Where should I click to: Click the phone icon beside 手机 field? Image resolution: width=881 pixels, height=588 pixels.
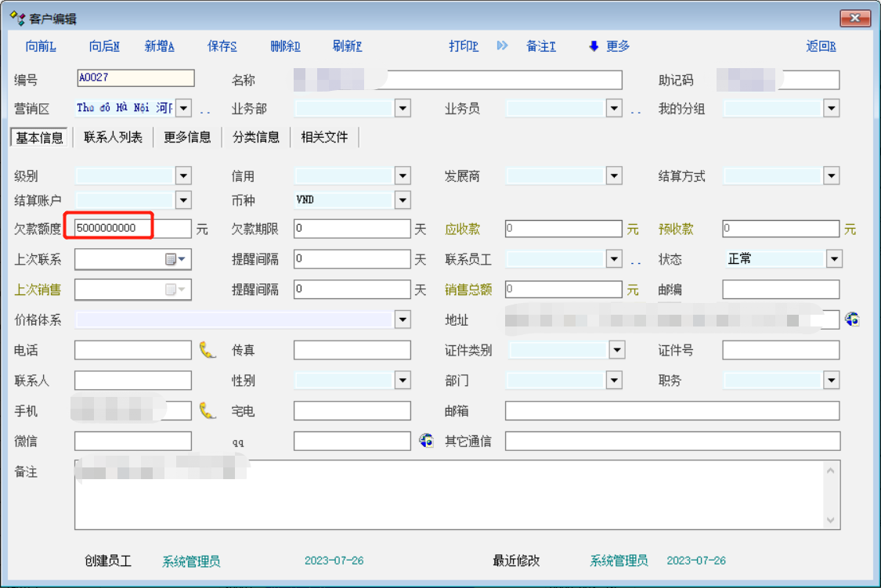click(207, 410)
